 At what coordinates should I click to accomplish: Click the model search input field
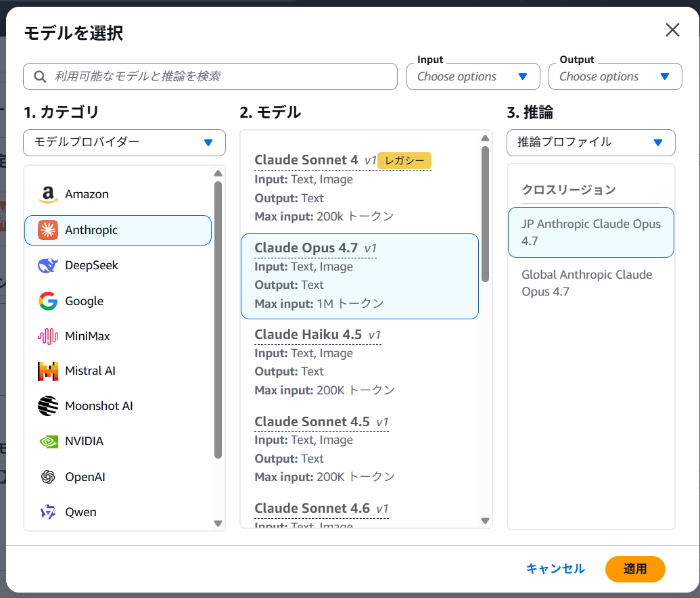point(210,76)
